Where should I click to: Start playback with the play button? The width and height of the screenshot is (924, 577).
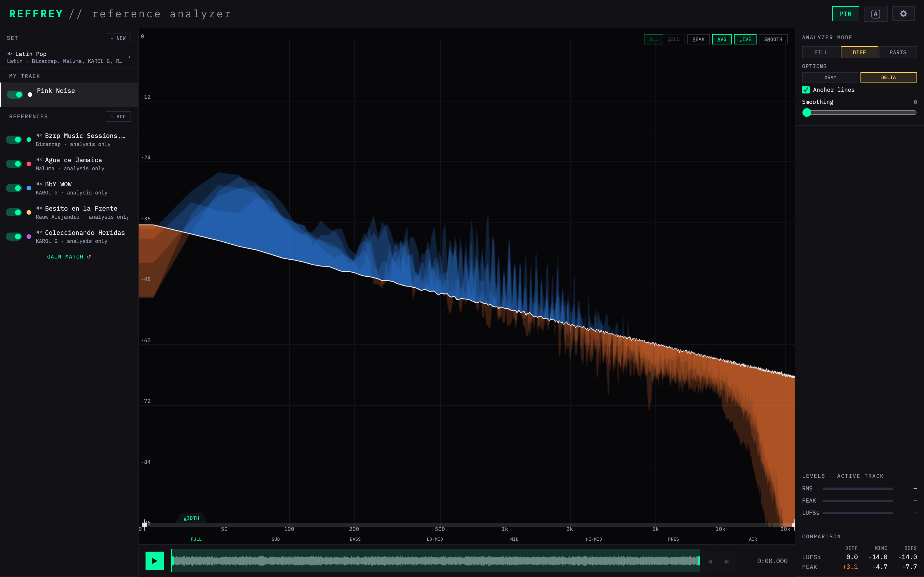coord(155,561)
